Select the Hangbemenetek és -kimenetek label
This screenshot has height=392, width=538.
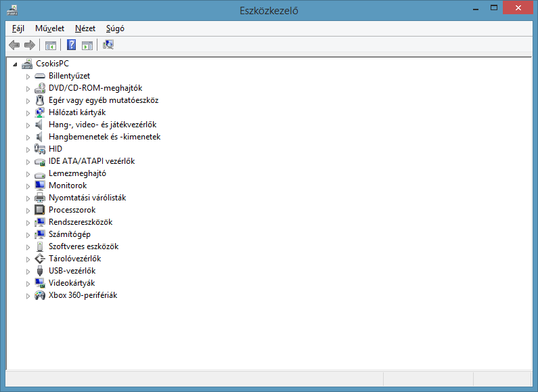[105, 137]
